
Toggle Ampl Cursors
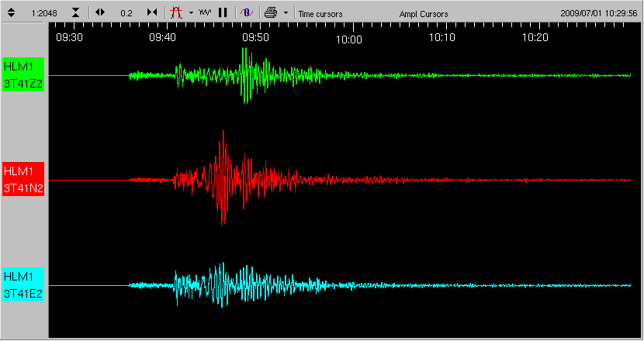point(423,14)
